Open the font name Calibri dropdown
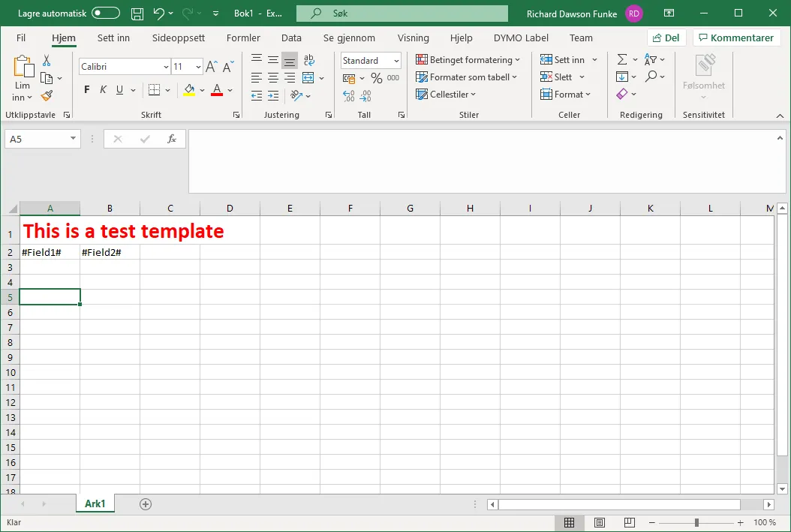 [x=165, y=67]
